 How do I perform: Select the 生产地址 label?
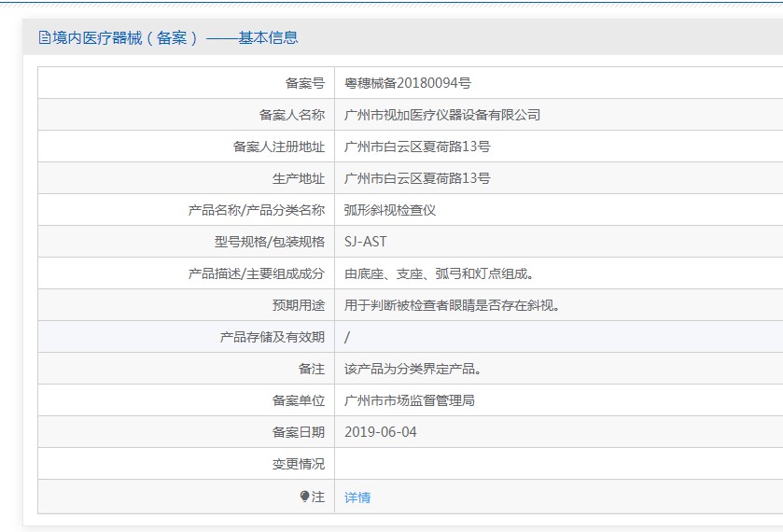pyautogui.click(x=299, y=178)
